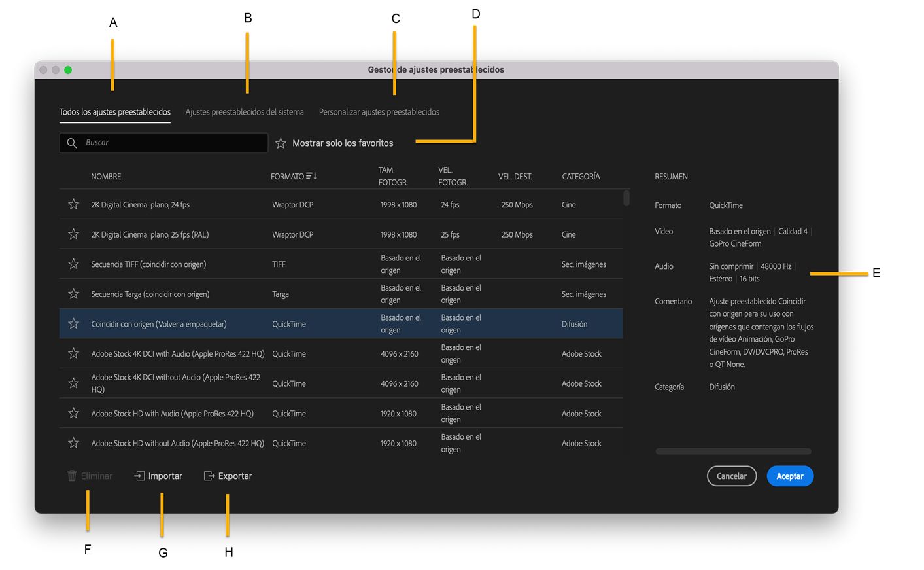Click the Targa format cell
This screenshot has width=924, height=570.
281,294
